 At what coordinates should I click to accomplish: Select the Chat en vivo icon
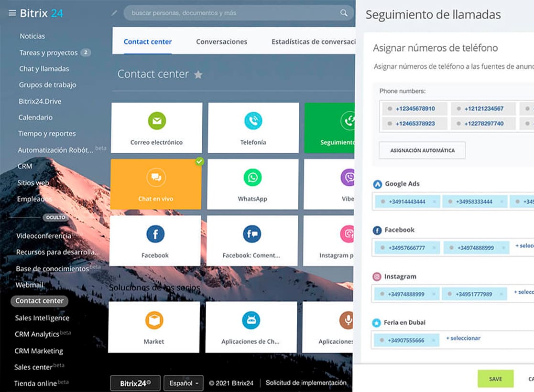[156, 178]
